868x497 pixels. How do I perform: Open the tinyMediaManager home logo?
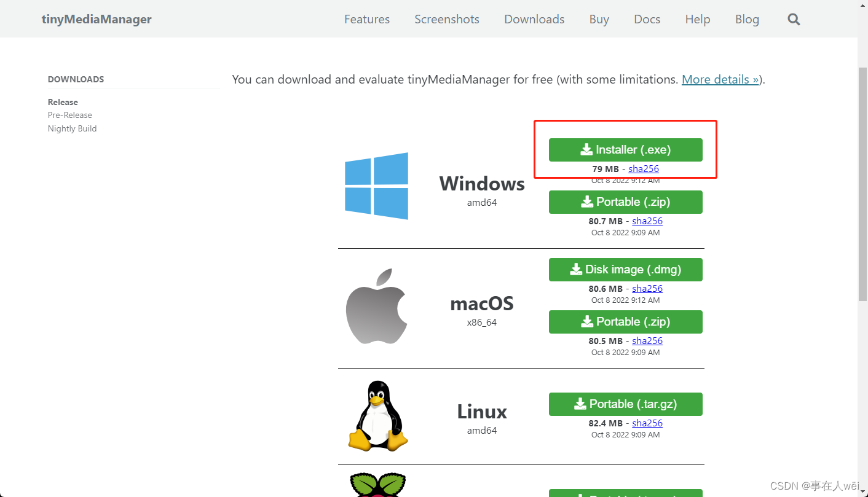tap(97, 19)
